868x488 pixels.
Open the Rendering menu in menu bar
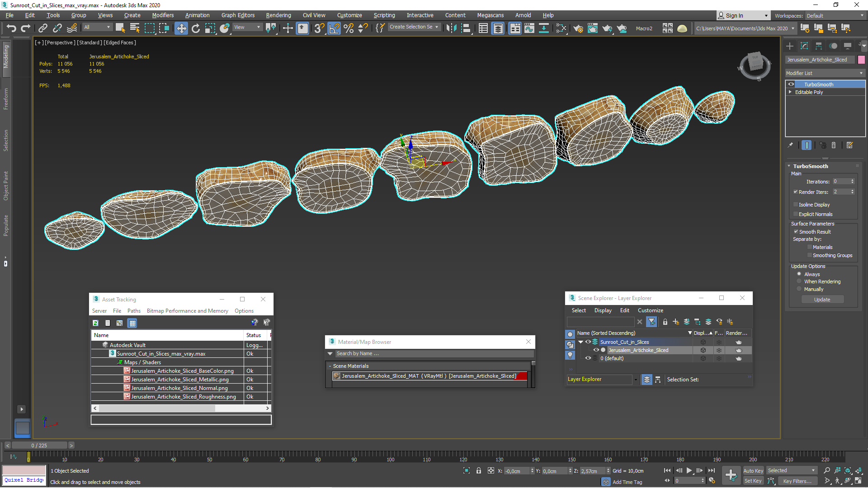coord(278,15)
